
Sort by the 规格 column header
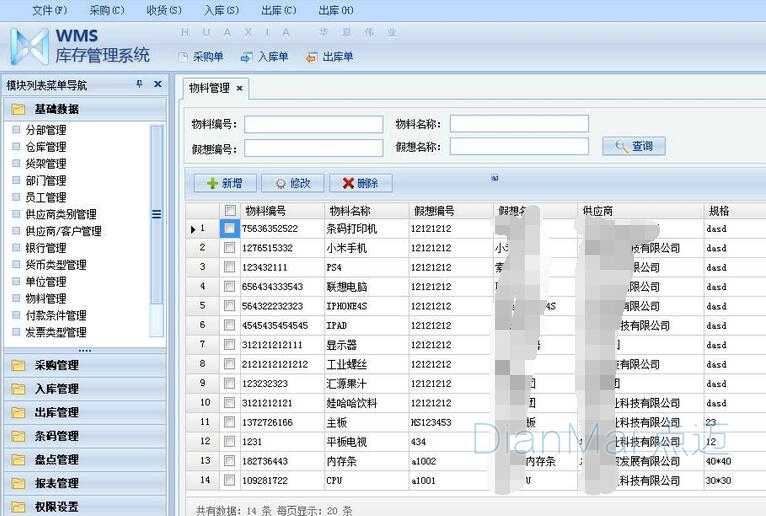pyautogui.click(x=735, y=211)
